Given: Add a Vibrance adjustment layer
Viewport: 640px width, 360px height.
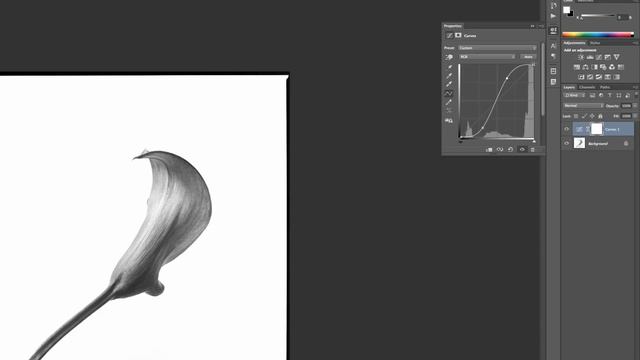Looking at the screenshot, I should point(617,58).
